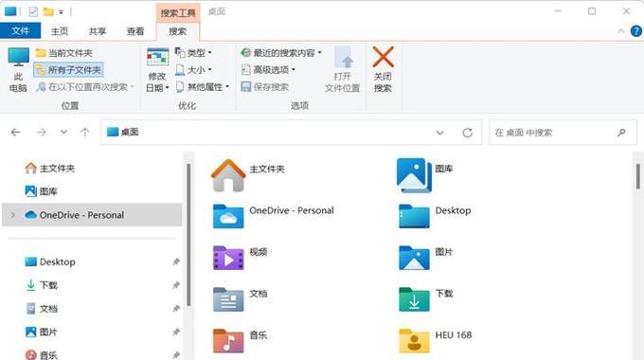Open the 视频 folder icon
644x360 pixels.
click(228, 258)
